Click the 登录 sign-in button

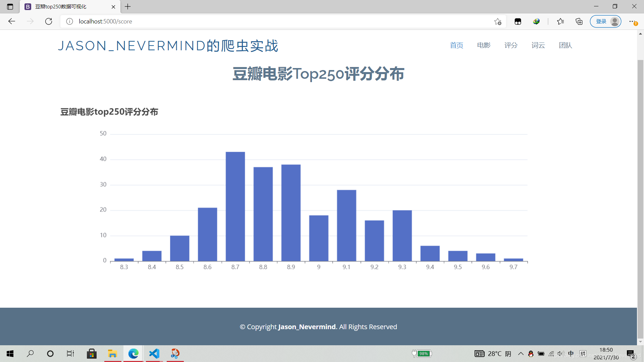[x=605, y=21]
